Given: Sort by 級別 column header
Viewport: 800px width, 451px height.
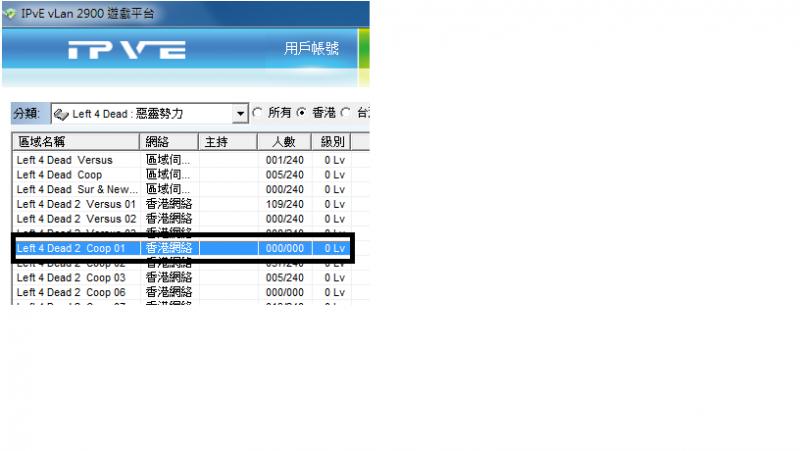Looking at the screenshot, I should pos(332,141).
